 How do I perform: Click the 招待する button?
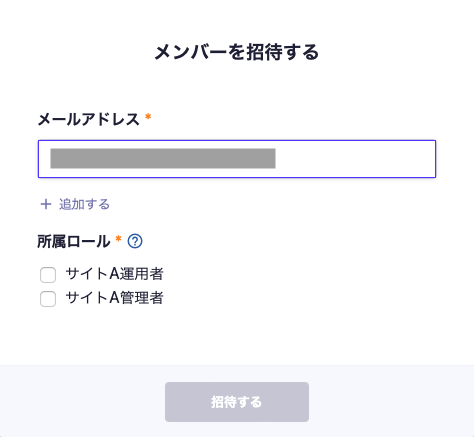tap(237, 402)
